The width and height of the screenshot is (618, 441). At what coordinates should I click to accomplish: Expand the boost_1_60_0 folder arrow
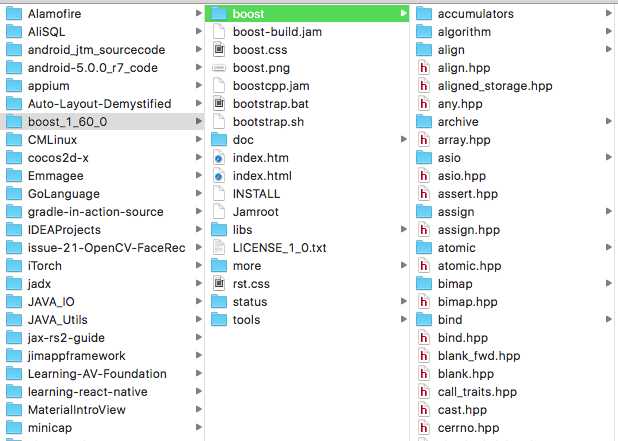point(199,121)
